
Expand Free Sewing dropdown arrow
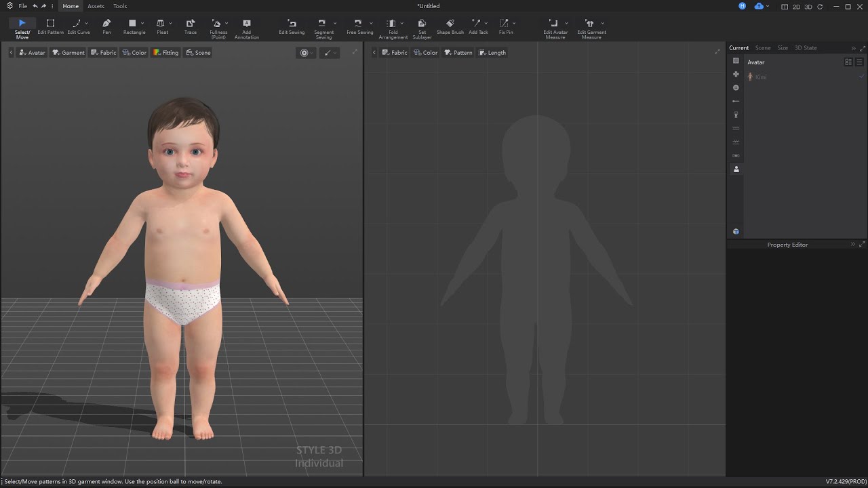point(370,23)
